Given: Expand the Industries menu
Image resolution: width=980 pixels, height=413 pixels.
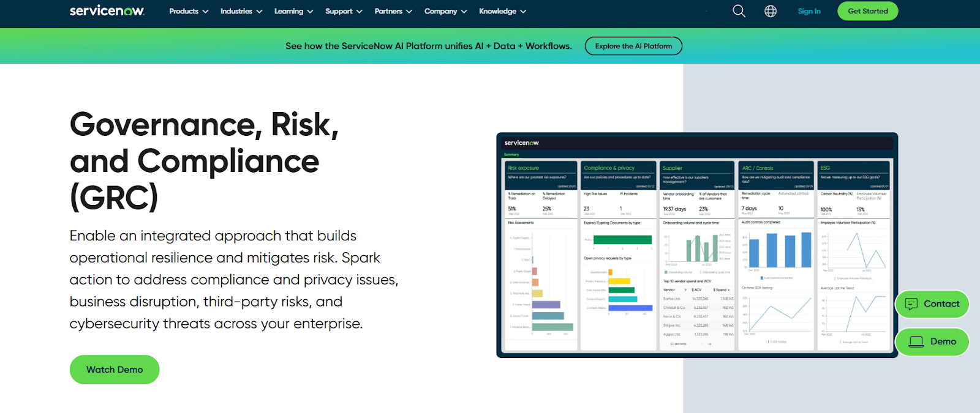Looking at the screenshot, I should (241, 11).
